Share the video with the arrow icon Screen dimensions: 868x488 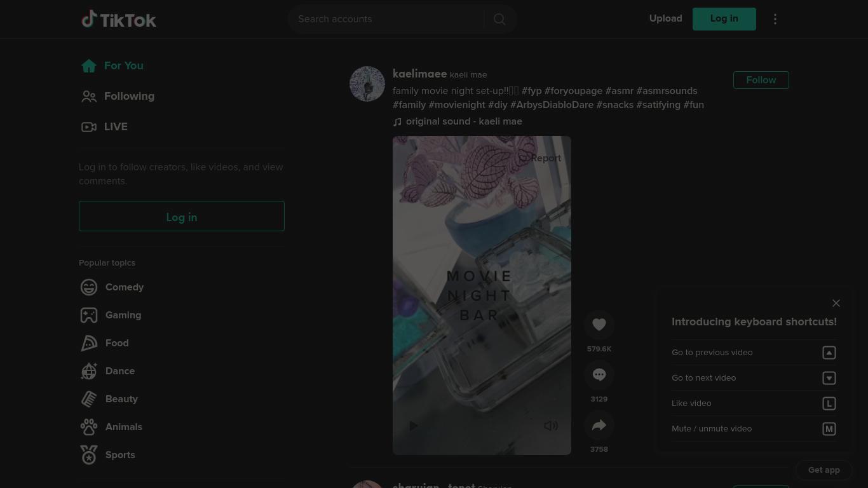point(599,425)
